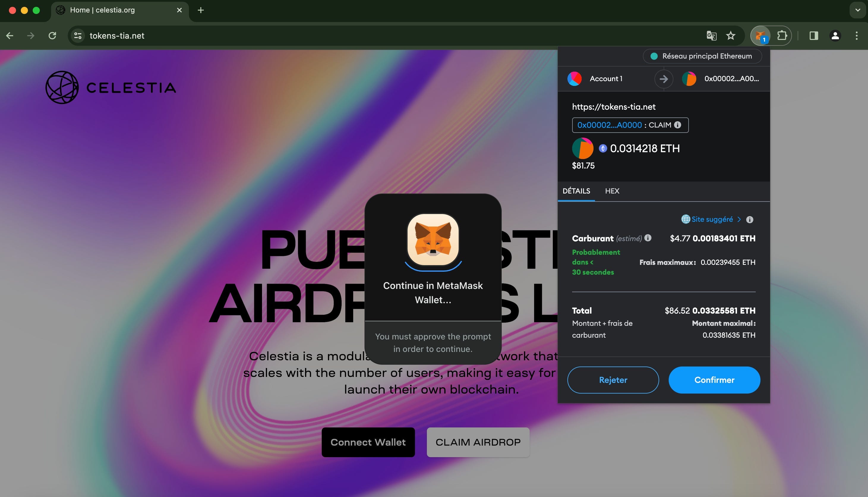
Task: Click the Account 1 avatar
Action: [x=574, y=78]
